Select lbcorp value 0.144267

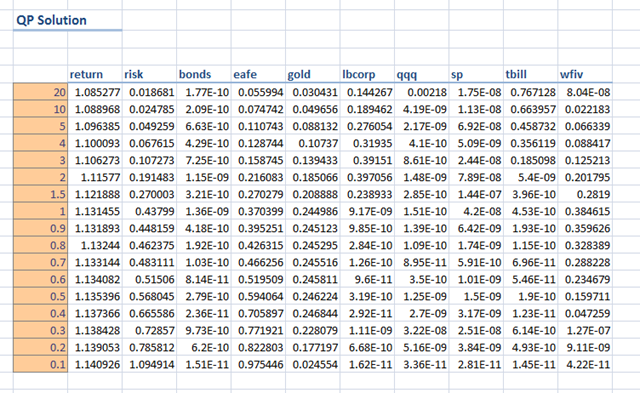click(x=367, y=92)
